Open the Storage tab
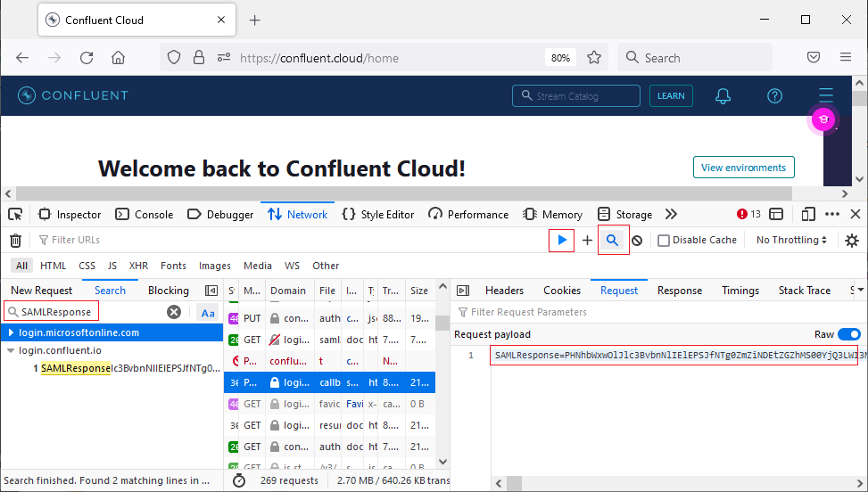The height and width of the screenshot is (492, 868). click(625, 215)
